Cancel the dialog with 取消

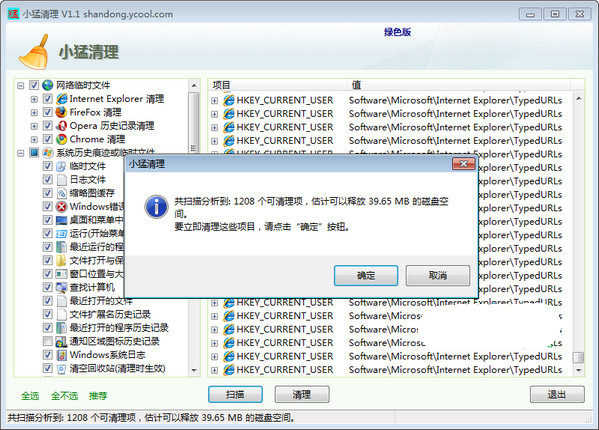(x=438, y=275)
